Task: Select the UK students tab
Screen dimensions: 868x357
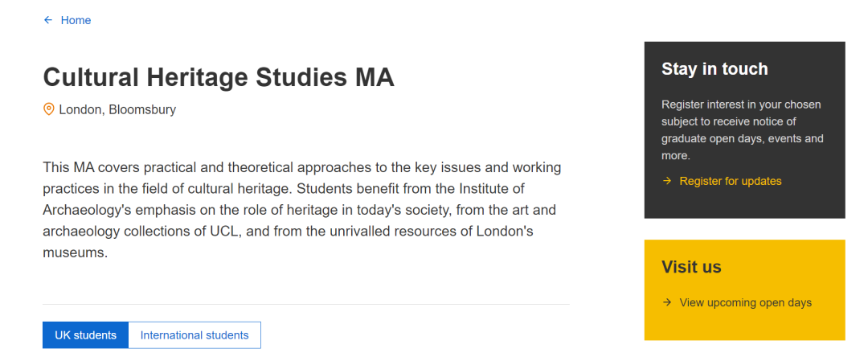Action: (x=85, y=335)
